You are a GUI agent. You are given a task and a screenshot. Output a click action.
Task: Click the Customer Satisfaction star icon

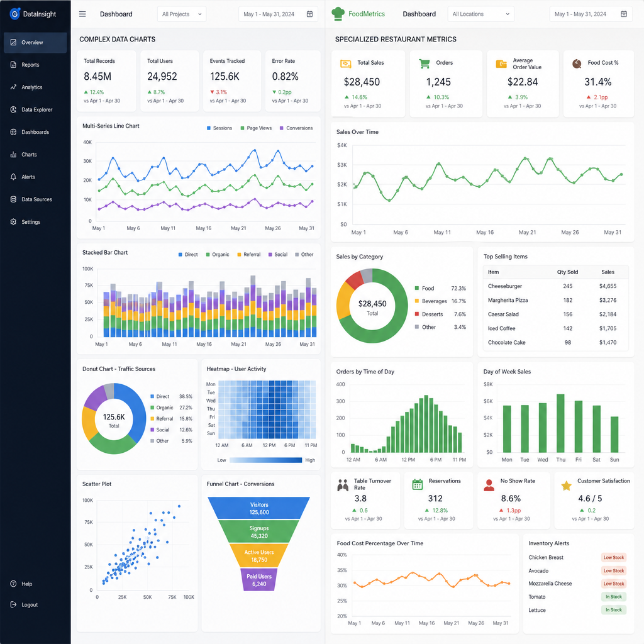567,486
